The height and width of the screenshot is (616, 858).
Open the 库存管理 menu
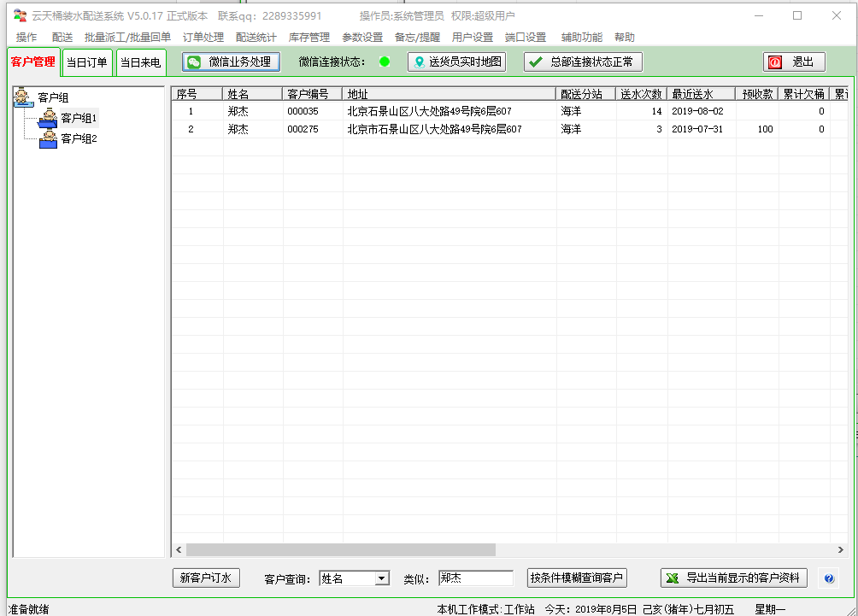(x=309, y=38)
